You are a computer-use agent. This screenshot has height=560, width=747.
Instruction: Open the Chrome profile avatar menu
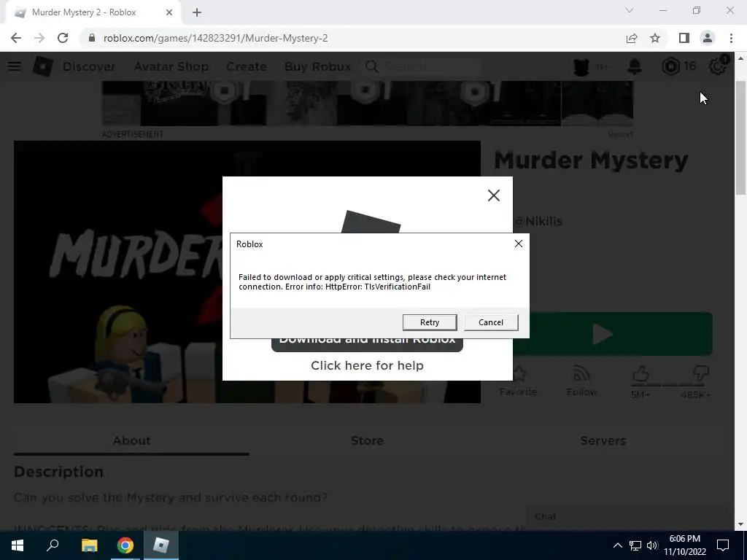(708, 38)
